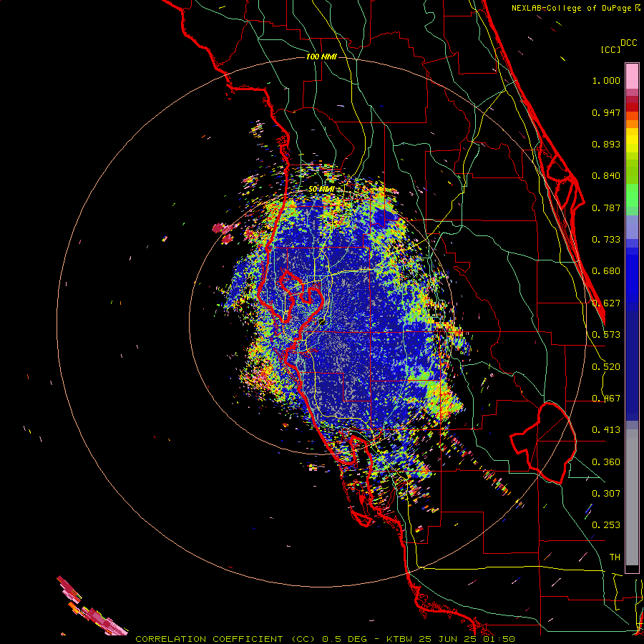Click the 50 NMI range ring label
This screenshot has height=644, width=644.
coord(321,190)
